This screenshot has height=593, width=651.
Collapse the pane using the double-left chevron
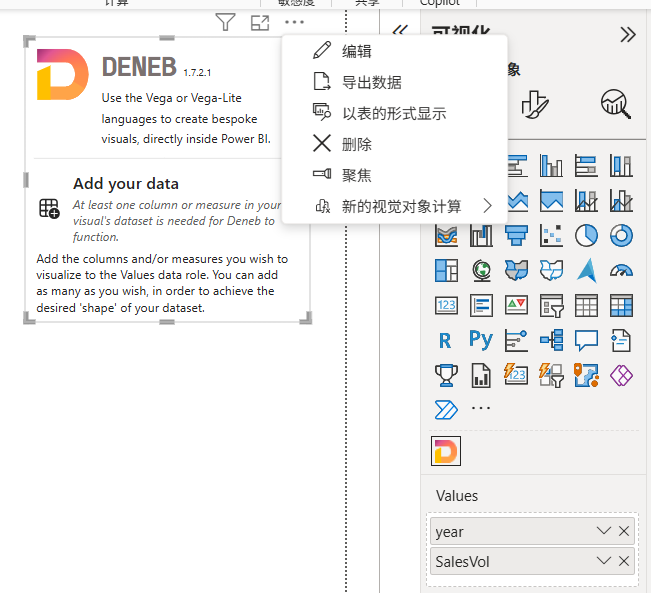[400, 30]
